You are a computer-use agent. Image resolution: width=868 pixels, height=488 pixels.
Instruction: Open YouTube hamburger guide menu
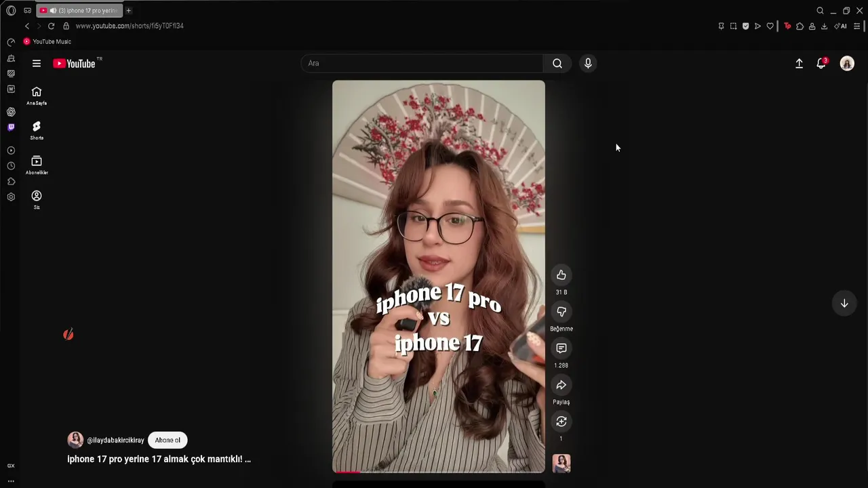[x=37, y=63]
